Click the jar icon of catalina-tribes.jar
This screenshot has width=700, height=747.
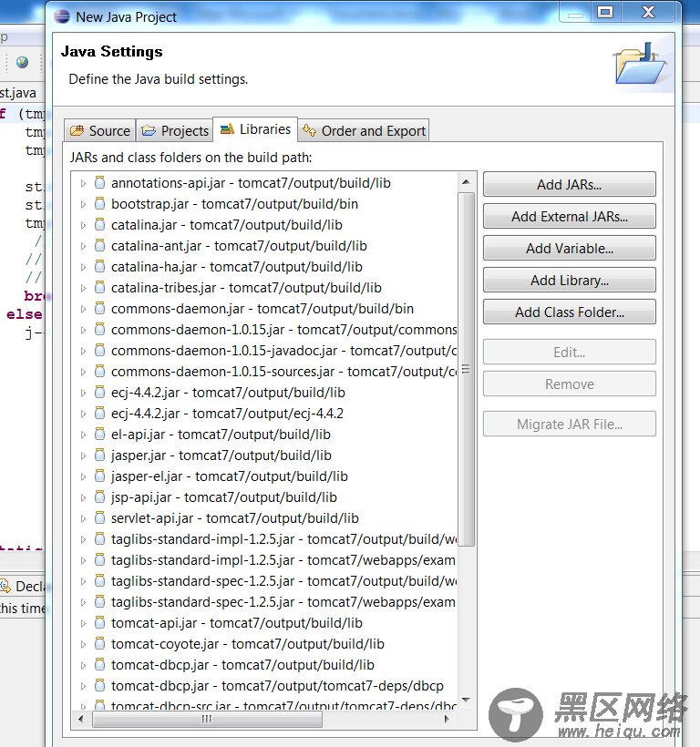[99, 287]
